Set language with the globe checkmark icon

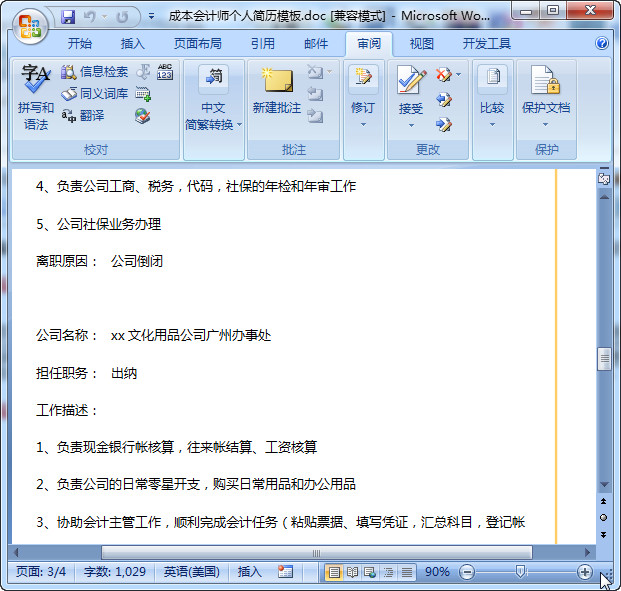pyautogui.click(x=143, y=116)
